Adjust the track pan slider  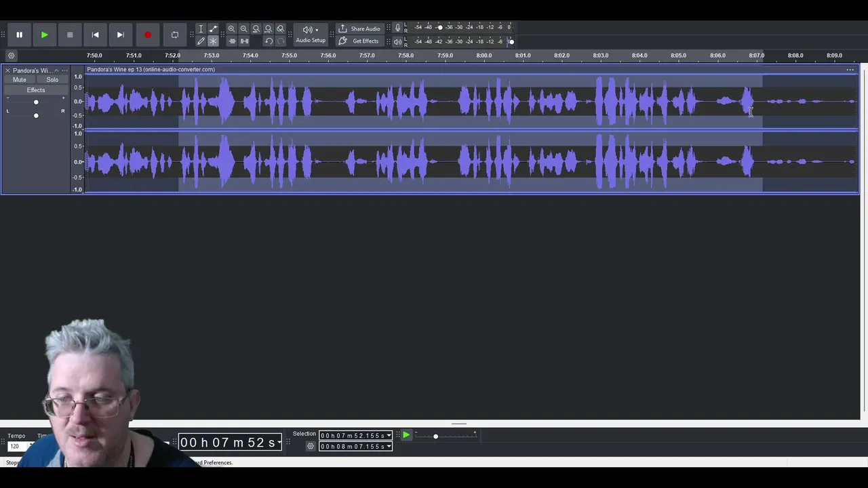(x=36, y=115)
